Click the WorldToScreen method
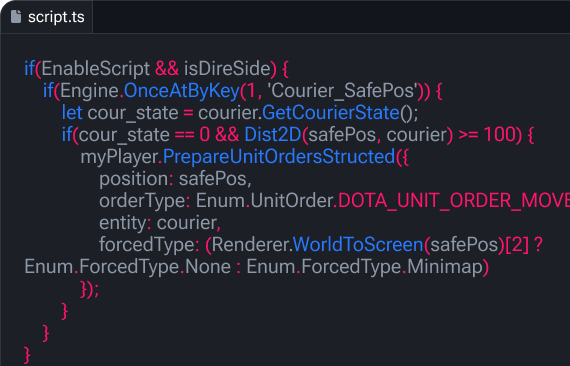Viewport: 570px width, 366px height. point(358,244)
